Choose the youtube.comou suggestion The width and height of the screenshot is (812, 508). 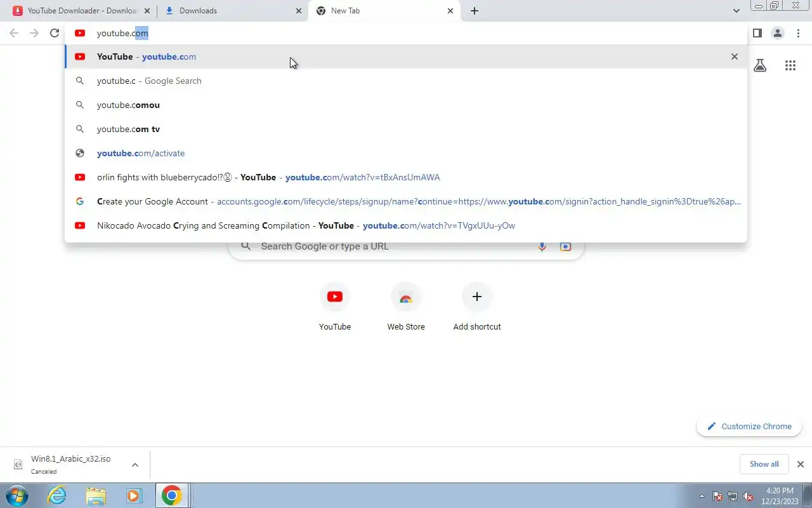pos(406,105)
